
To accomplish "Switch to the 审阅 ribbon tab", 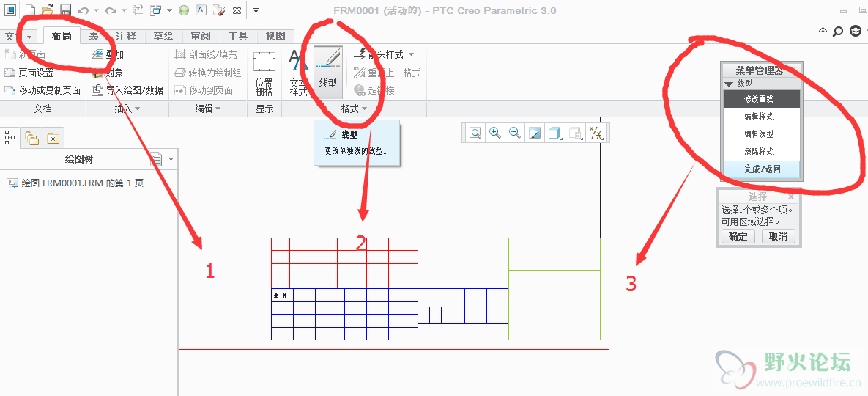I will [x=201, y=37].
